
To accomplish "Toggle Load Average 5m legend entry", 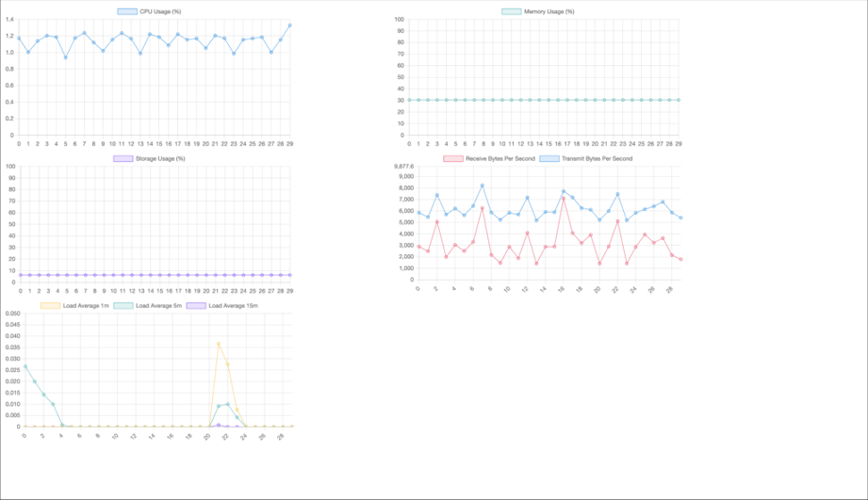I will [x=148, y=306].
